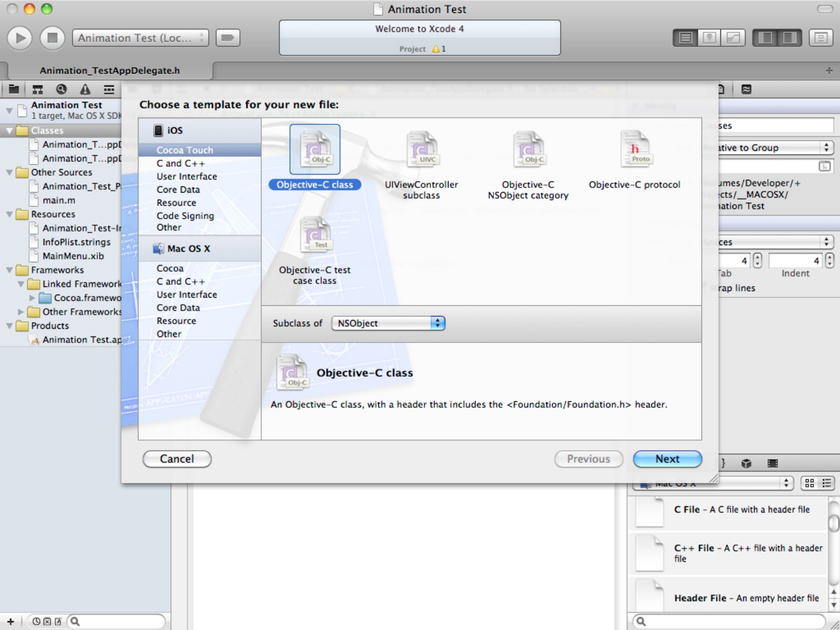Cancel the new file dialog
Screen dimensions: 840x630
coord(177,459)
